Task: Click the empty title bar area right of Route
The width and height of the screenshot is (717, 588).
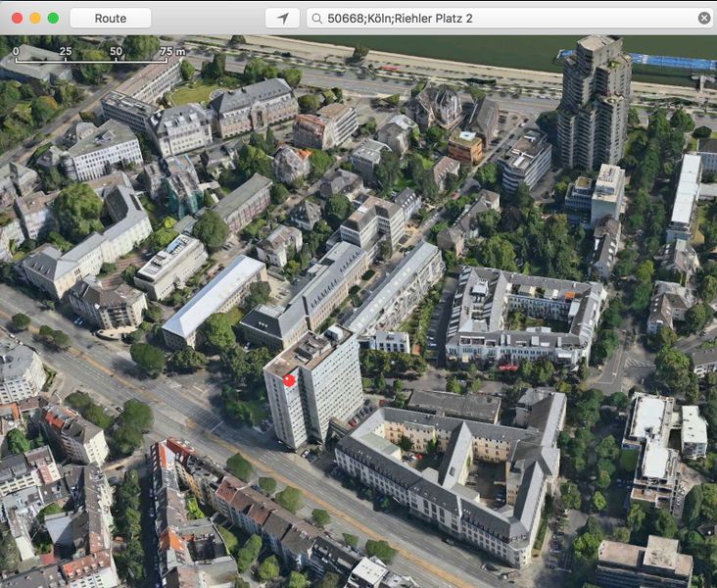Action: tap(208, 18)
